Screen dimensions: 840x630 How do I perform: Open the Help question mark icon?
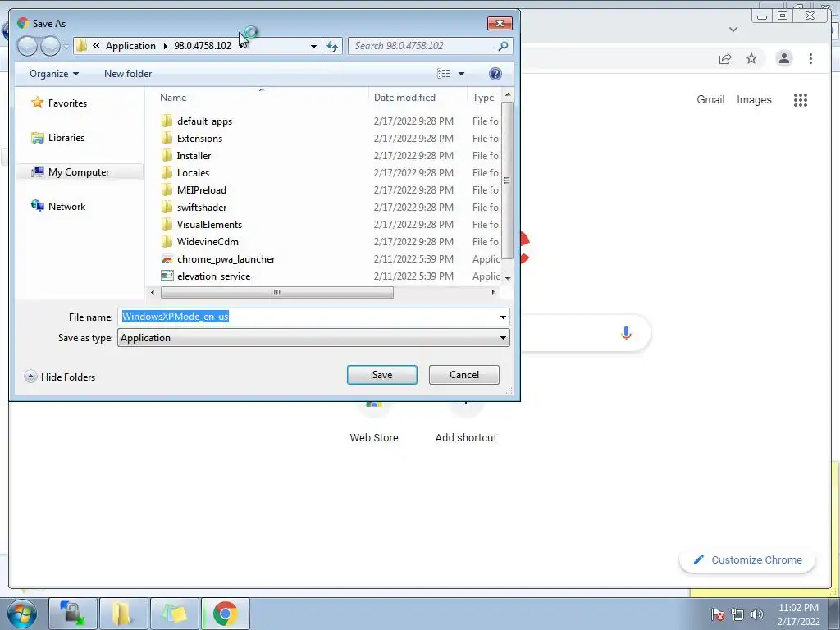[x=495, y=74]
